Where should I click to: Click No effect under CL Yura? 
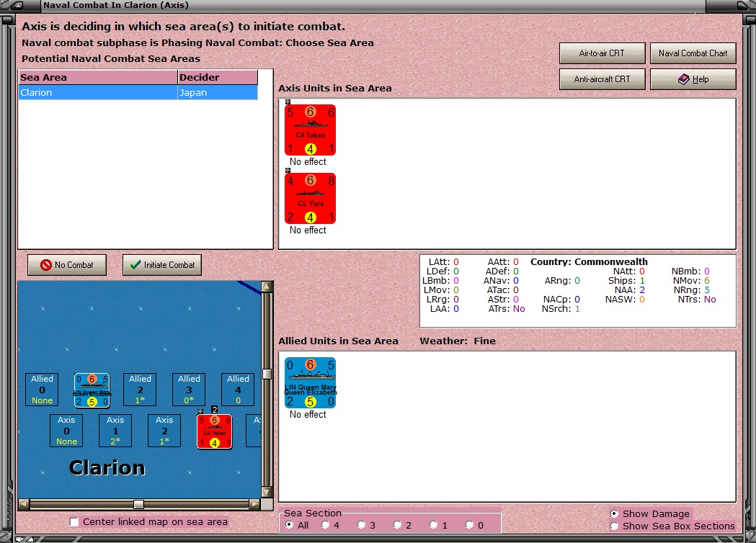point(308,230)
